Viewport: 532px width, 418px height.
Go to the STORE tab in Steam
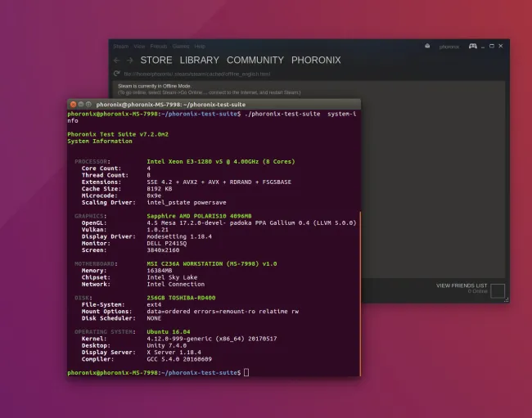156,60
